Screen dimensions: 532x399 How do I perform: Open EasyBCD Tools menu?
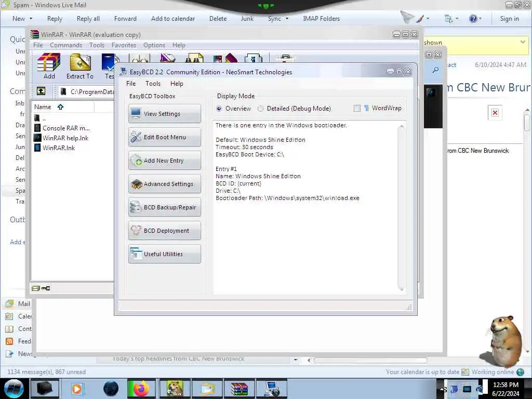point(153,84)
